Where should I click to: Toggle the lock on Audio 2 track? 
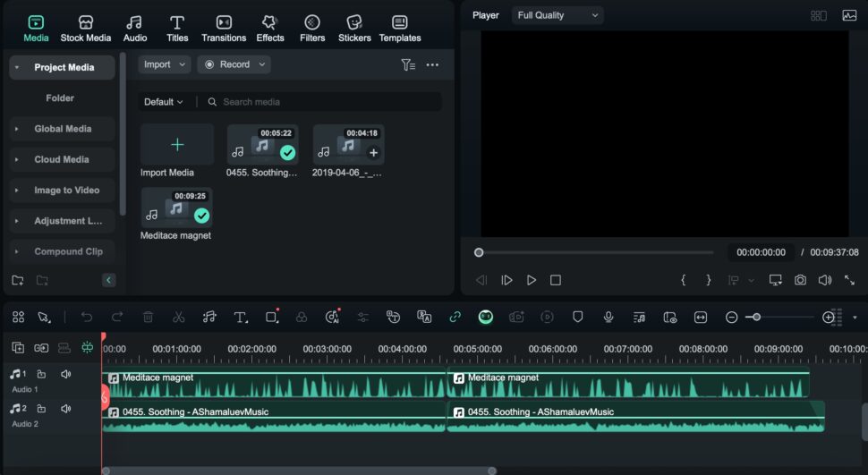click(42, 409)
